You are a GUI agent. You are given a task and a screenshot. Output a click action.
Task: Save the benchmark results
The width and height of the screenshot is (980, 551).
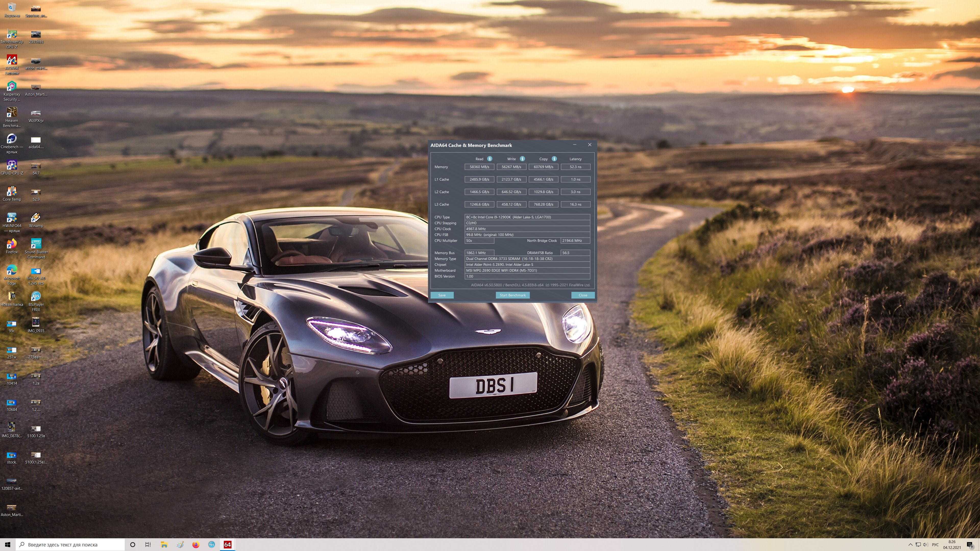(x=442, y=295)
